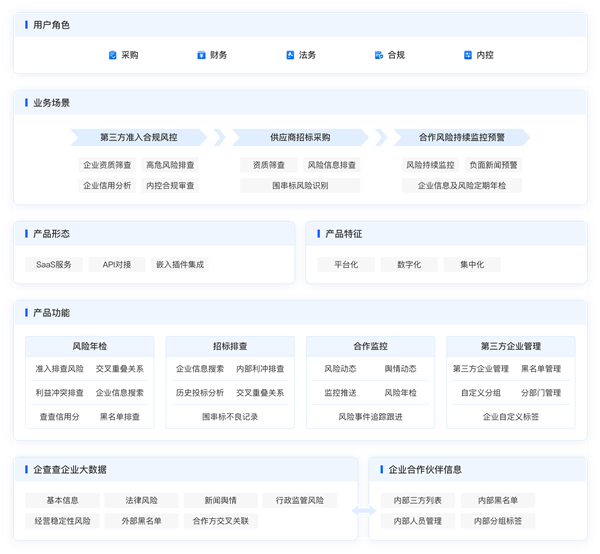
Task: Click the 采购 role icon
Action: pos(113,55)
